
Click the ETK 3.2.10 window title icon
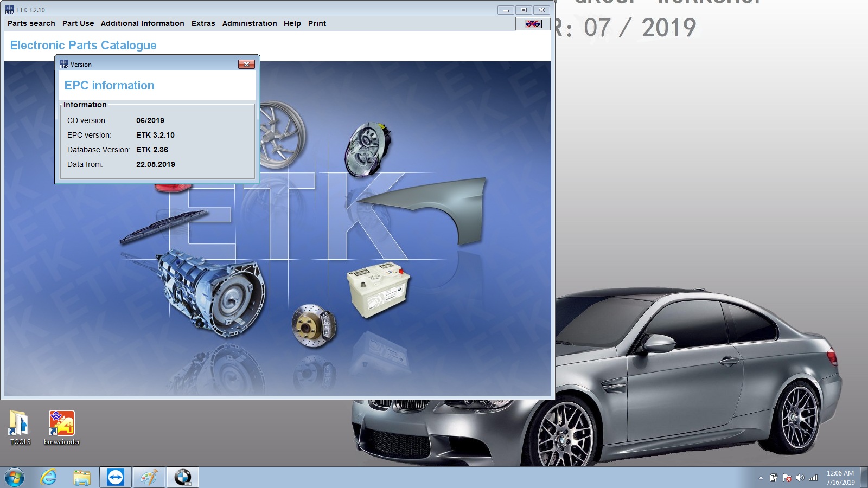[10, 10]
